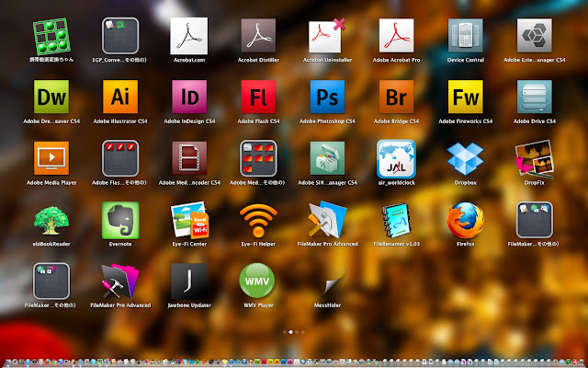Open Adobe Fireworks CS4
Image resolution: width=588 pixels, height=368 pixels.
click(466, 97)
